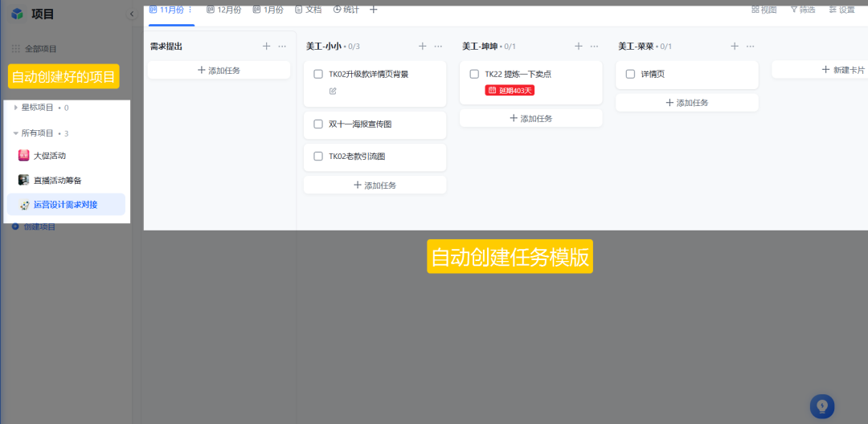
Task: Open the more options of 美工-菜菜 column
Action: pyautogui.click(x=751, y=47)
